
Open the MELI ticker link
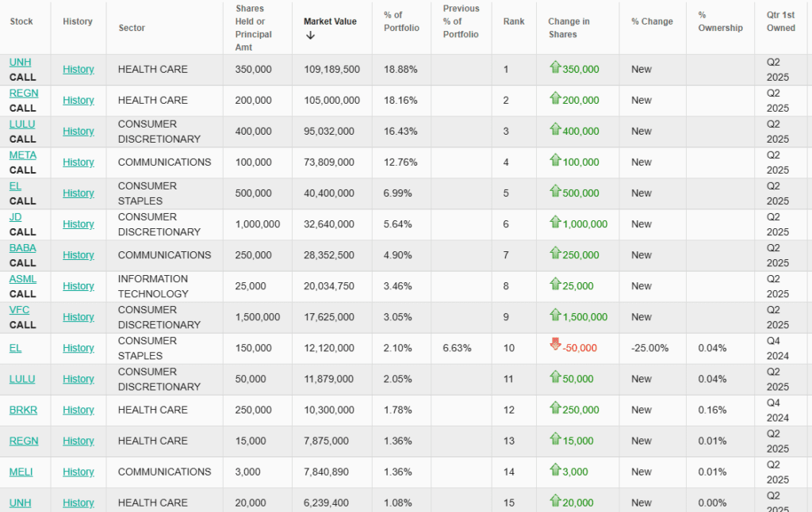[x=21, y=472]
